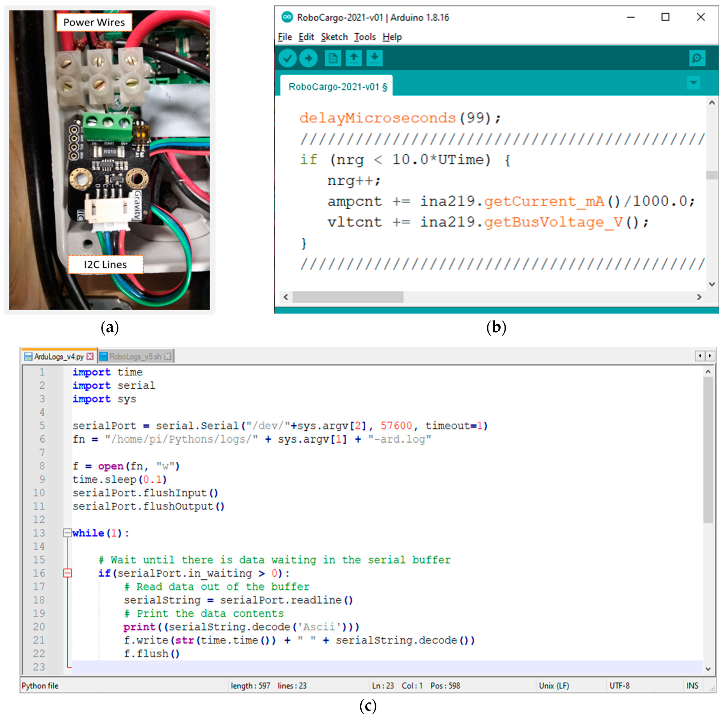Open the Sketch menu
The height and width of the screenshot is (722, 728).
pyautogui.click(x=334, y=37)
